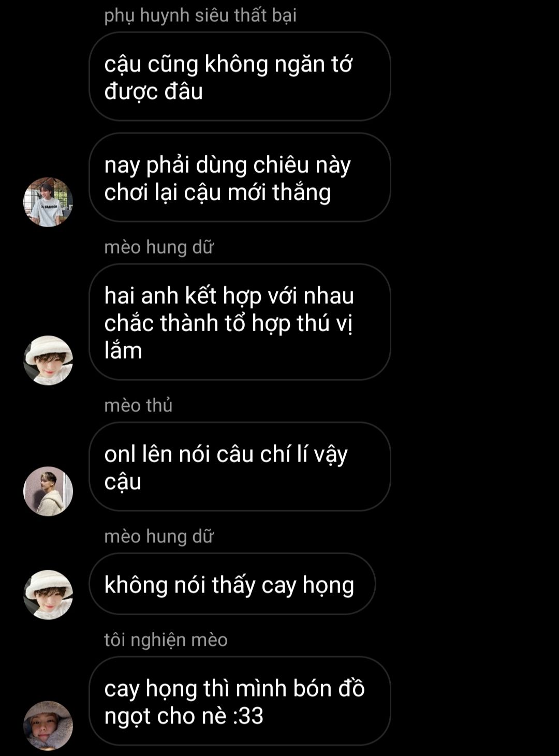The image size is (559, 756).
Task: Click sender name 'tôi nghiện mèo'
Action: coord(166,640)
